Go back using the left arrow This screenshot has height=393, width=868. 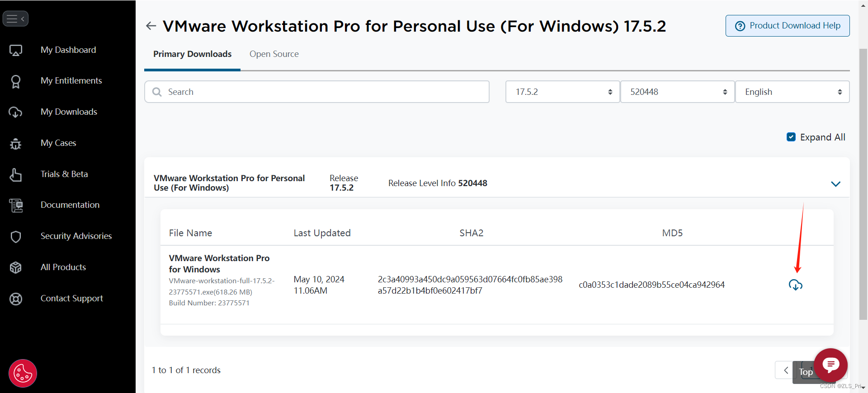pyautogui.click(x=151, y=26)
